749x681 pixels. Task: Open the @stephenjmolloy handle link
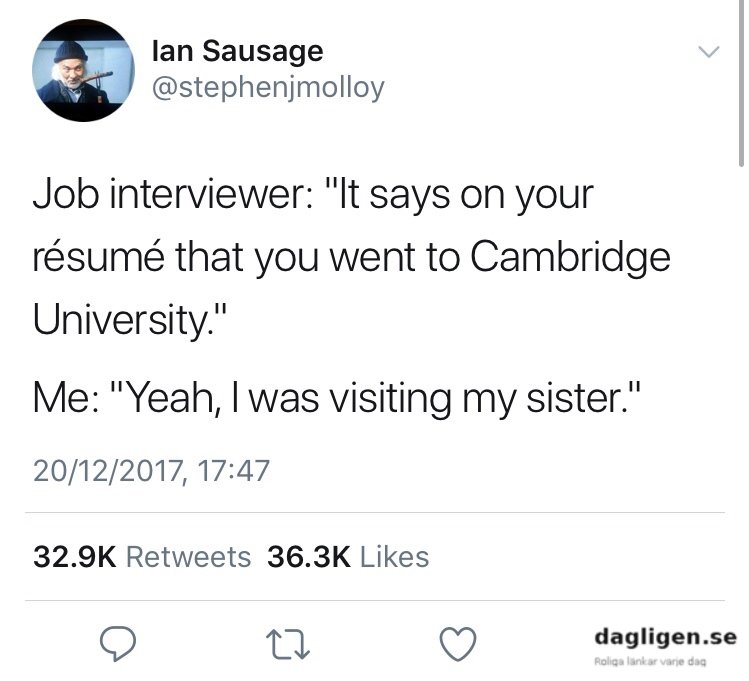coord(268,87)
